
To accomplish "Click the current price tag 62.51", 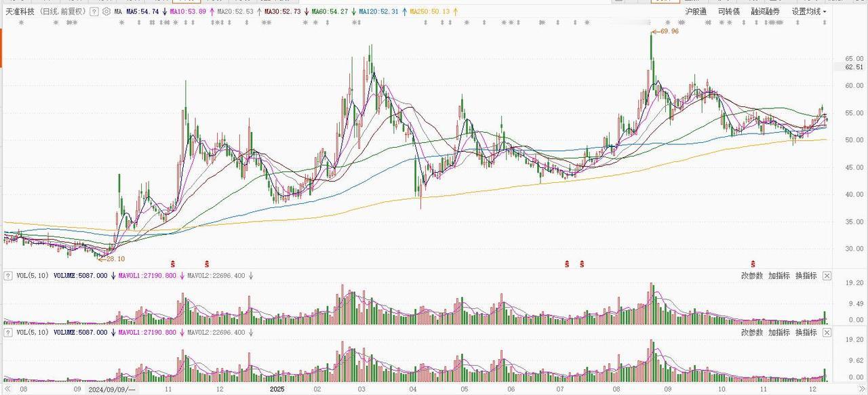I will [x=854, y=67].
